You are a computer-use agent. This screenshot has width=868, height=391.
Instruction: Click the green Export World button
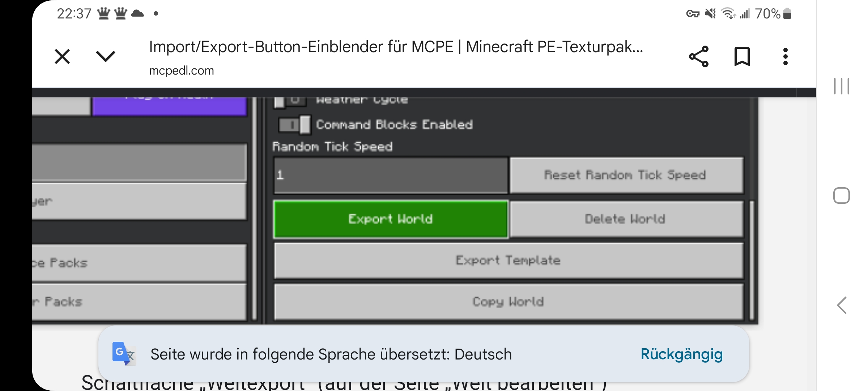point(391,219)
